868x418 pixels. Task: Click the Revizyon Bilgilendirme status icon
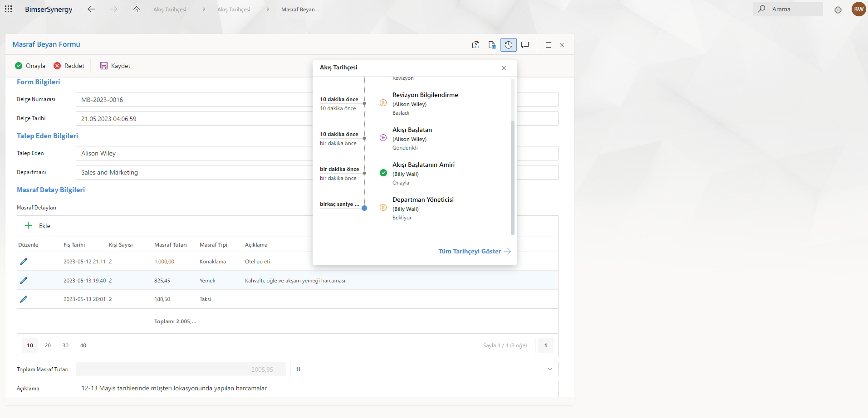[x=383, y=103]
